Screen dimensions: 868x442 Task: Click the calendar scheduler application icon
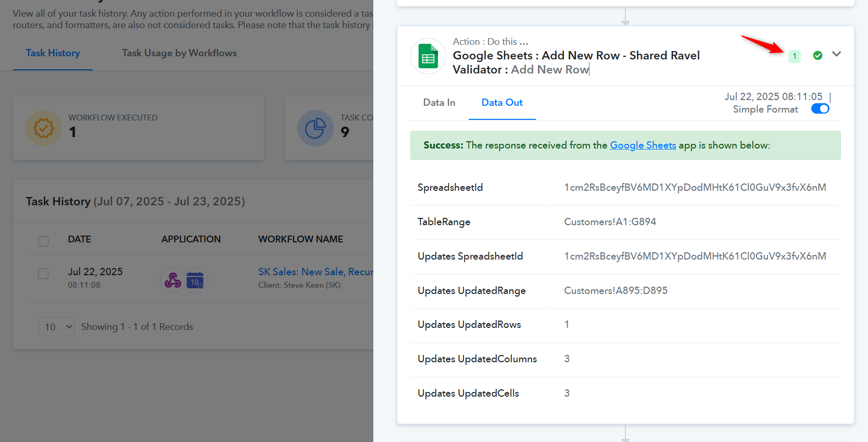coord(195,281)
